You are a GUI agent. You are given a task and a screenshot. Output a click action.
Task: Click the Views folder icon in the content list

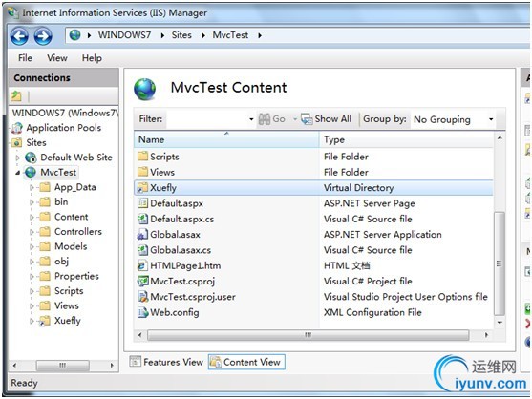click(x=143, y=172)
